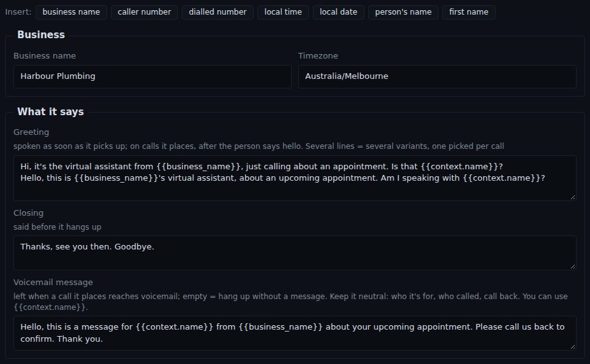Click the 'Business' section heading
The width and height of the screenshot is (590, 364).
[41, 34]
